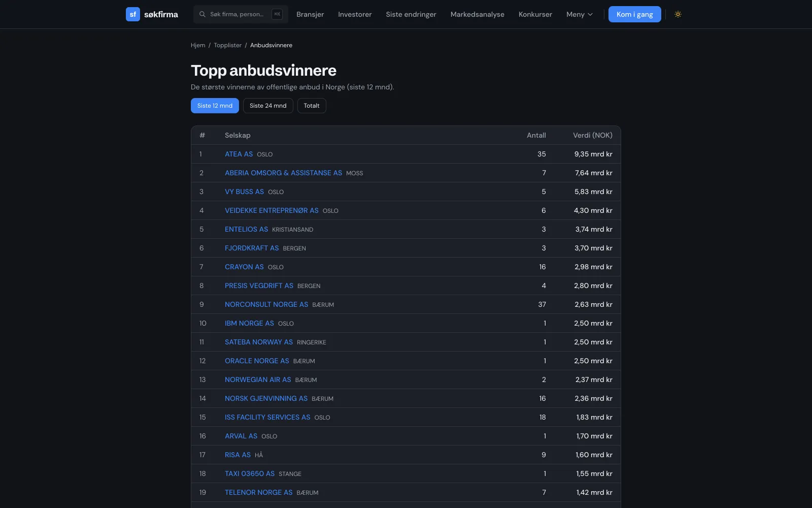812x508 pixels.
Task: Click the Antall value 35 for ATEA
Action: click(542, 154)
